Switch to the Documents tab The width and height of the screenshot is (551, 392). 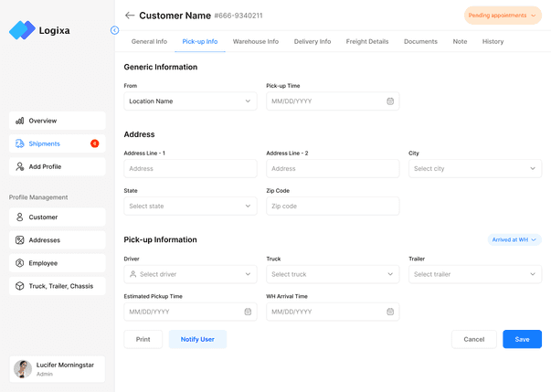(x=420, y=41)
